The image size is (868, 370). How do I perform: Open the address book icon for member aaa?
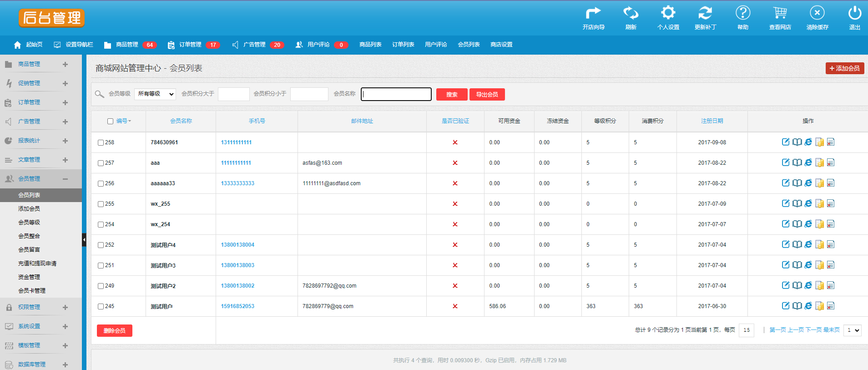click(x=797, y=162)
